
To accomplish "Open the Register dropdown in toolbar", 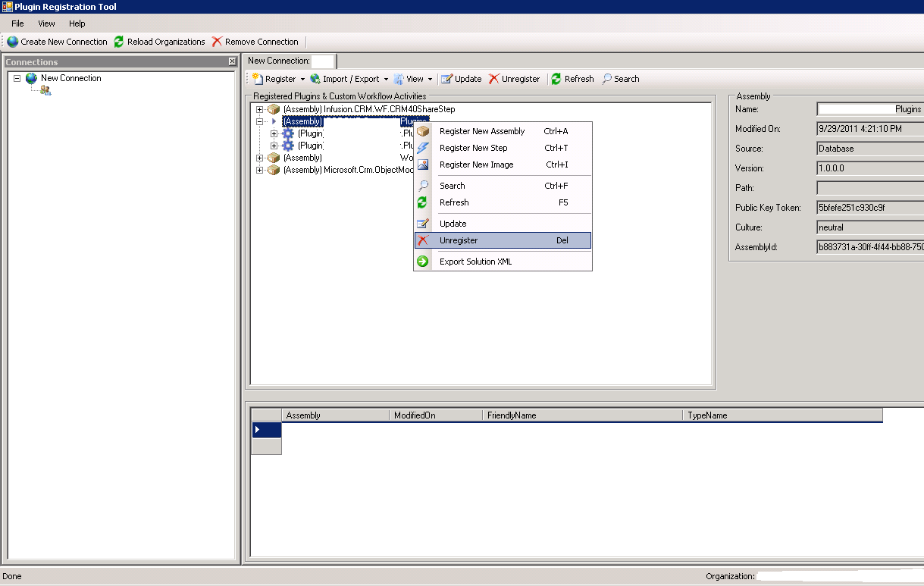I will coord(302,79).
